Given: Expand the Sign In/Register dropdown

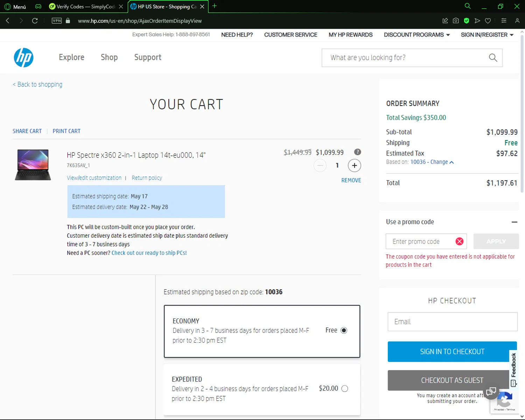Looking at the screenshot, I should point(487,35).
